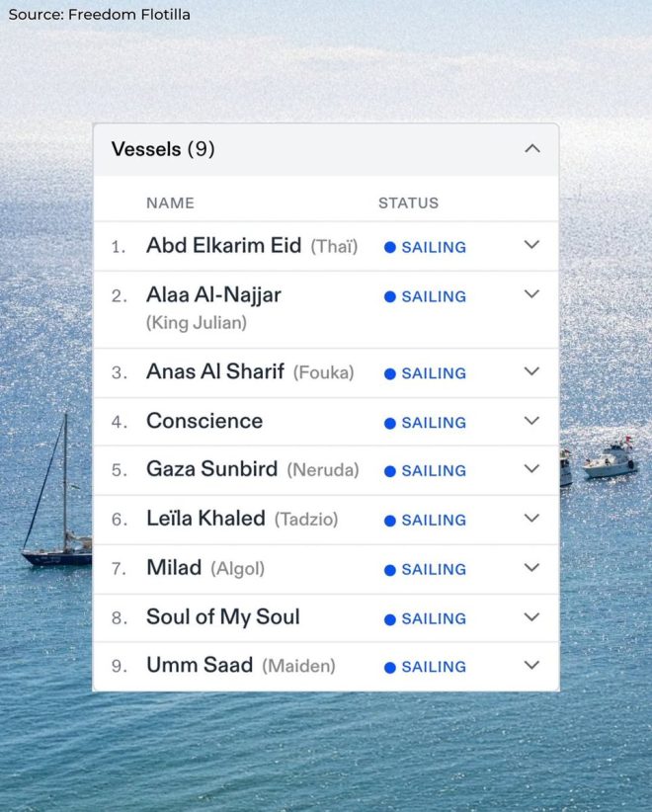This screenshot has width=652, height=812.
Task: Expand the Umm Saad row chevron
Action: point(531,666)
